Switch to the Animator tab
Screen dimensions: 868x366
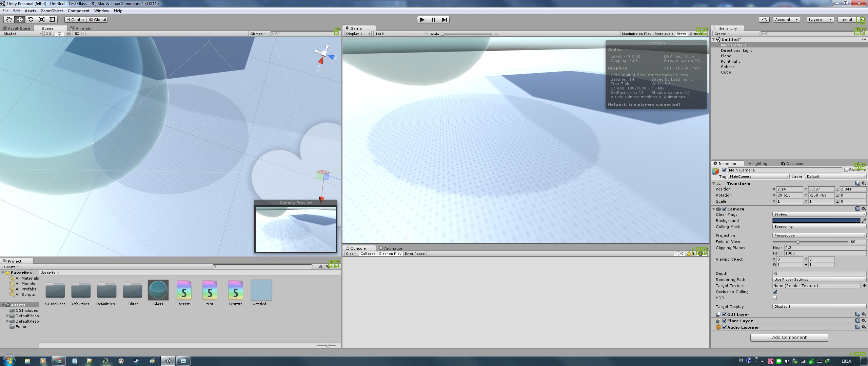coord(82,28)
